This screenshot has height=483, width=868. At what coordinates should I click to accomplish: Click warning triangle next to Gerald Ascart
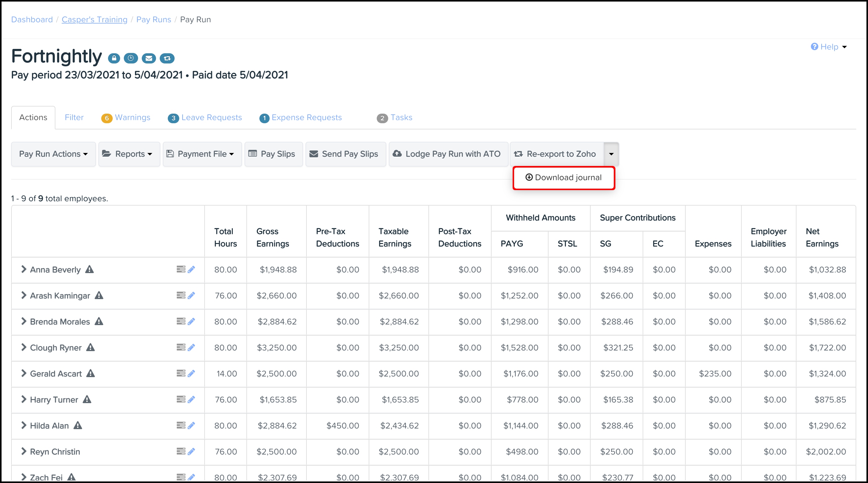[90, 373]
